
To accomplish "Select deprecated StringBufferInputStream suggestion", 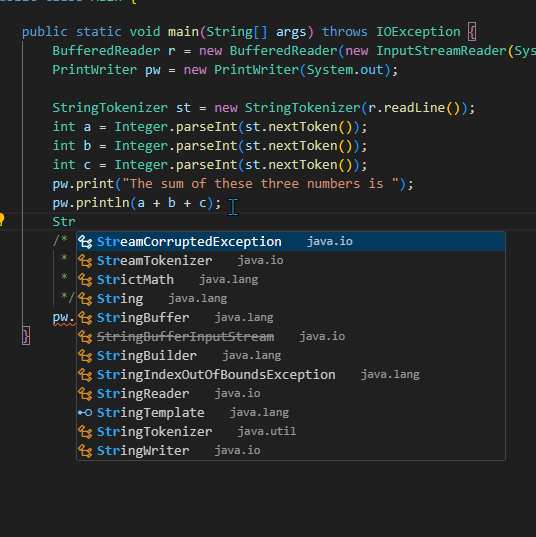I will (291, 337).
